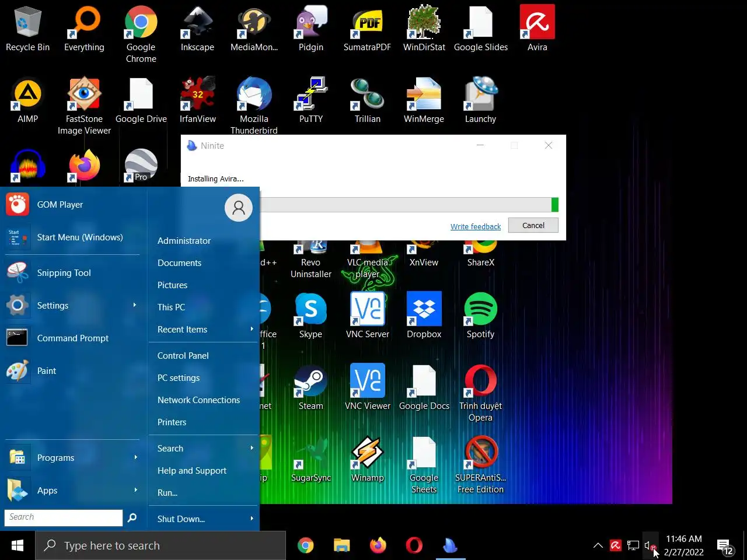Open the PuTTY desktop shortcut
This screenshot has height=560, width=747.
tap(310, 100)
